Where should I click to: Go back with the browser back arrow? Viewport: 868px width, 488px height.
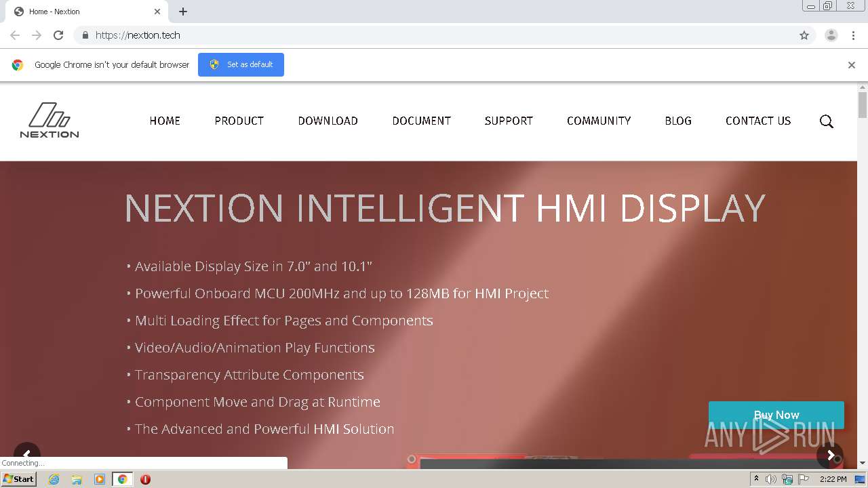[15, 35]
